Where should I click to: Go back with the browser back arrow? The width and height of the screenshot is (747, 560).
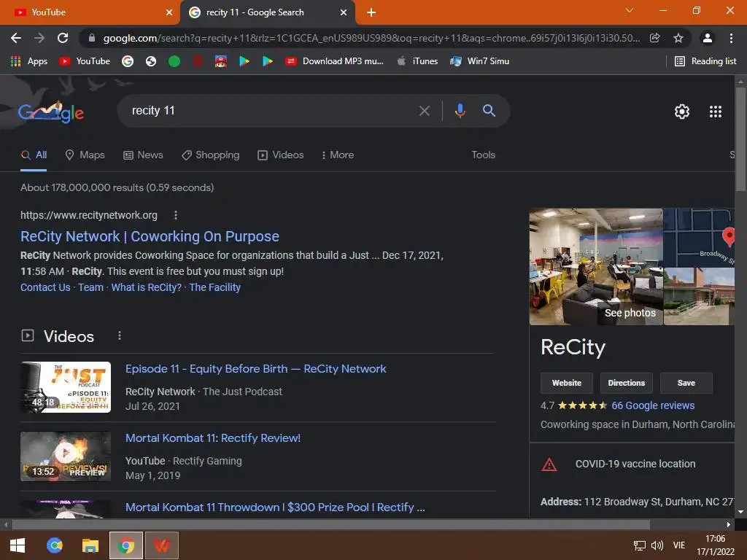(x=16, y=38)
